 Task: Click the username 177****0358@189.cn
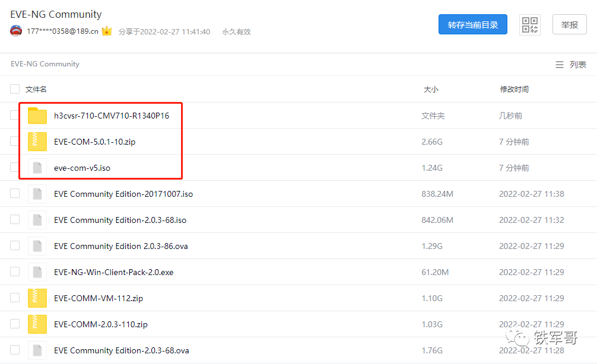pos(62,31)
